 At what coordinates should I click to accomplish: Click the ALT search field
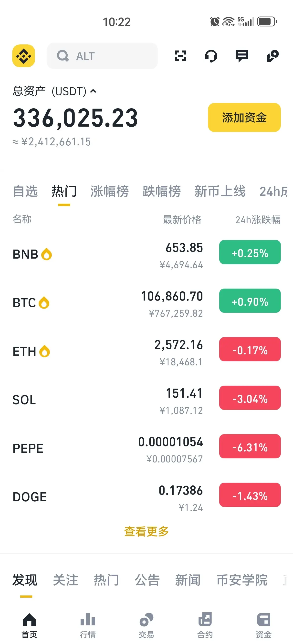pos(102,56)
